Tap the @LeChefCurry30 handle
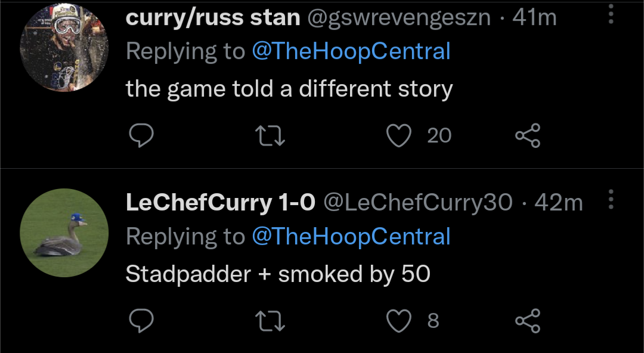The height and width of the screenshot is (353, 644). pyautogui.click(x=417, y=203)
